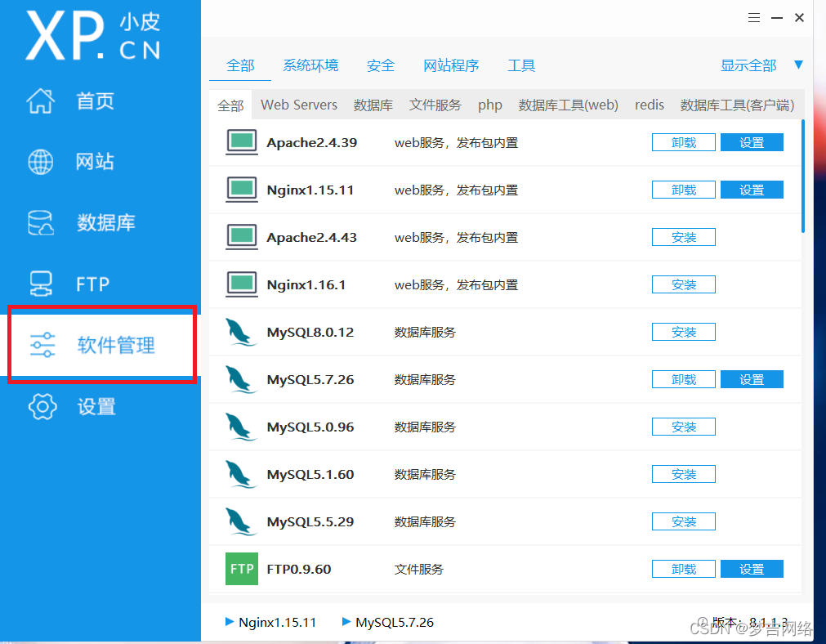Image resolution: width=826 pixels, height=644 pixels.
Task: Switch to the 工具 tab
Action: pos(521,65)
